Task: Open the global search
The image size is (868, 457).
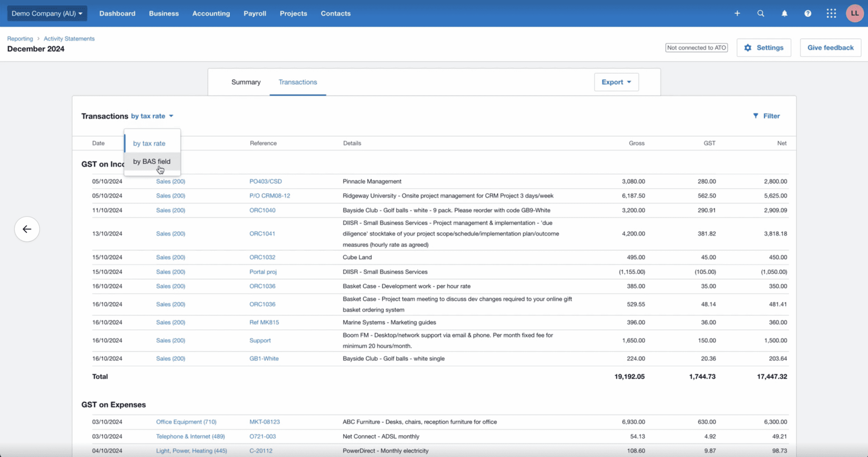Action: (x=761, y=13)
